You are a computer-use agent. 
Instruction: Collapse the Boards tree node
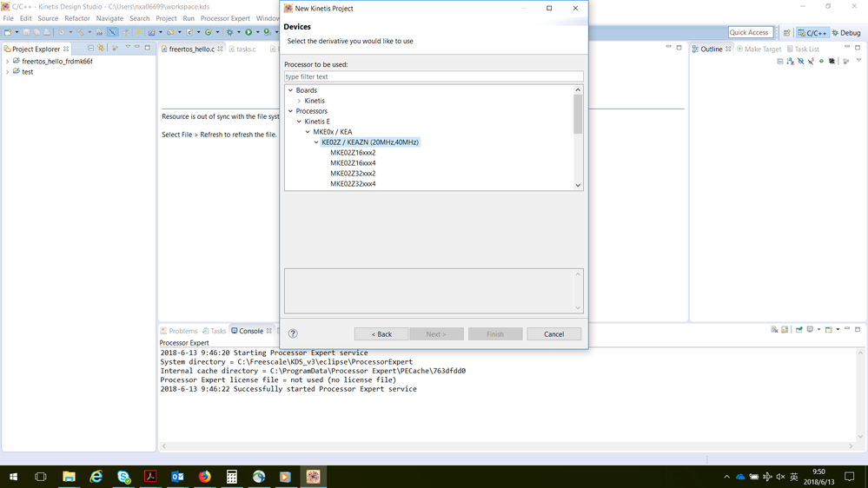(290, 90)
